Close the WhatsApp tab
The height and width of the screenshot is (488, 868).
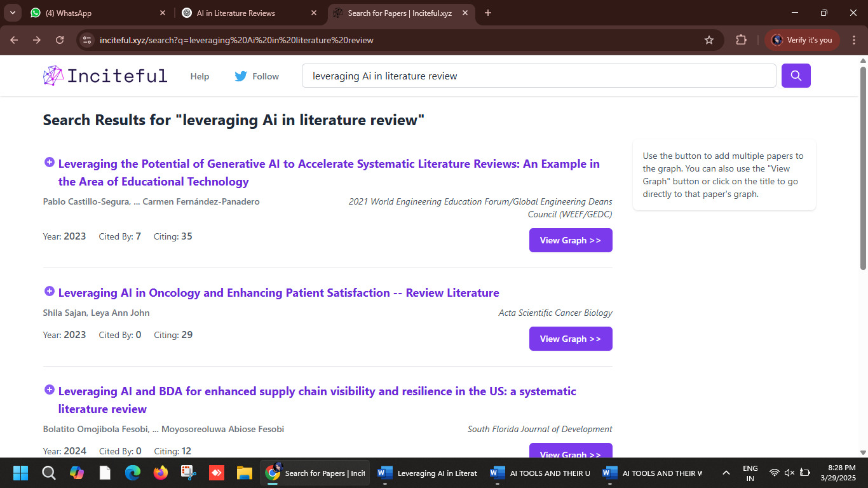click(162, 13)
